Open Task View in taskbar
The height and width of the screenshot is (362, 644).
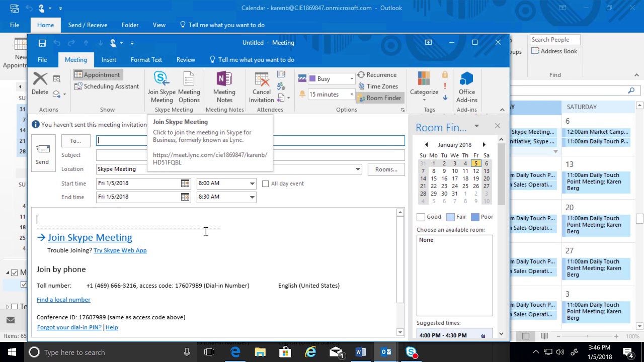(x=209, y=352)
